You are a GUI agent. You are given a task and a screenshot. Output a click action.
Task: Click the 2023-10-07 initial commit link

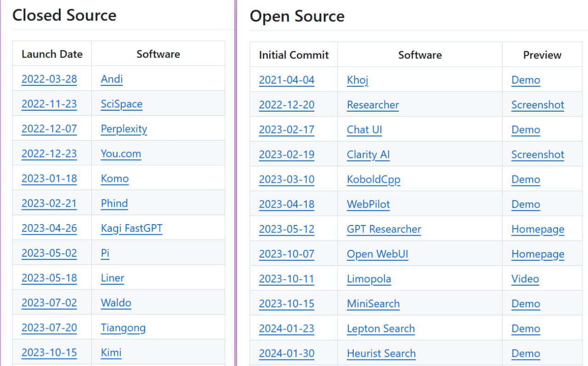(287, 253)
